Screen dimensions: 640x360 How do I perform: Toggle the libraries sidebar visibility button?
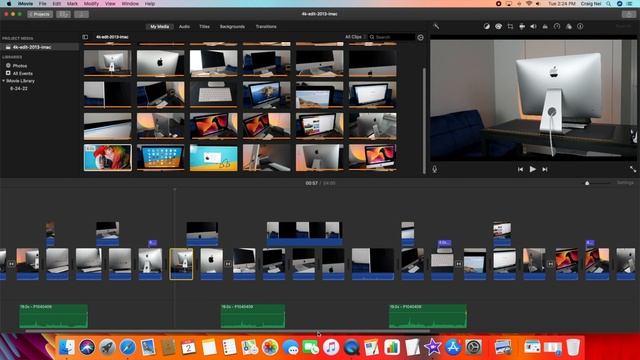[85, 37]
